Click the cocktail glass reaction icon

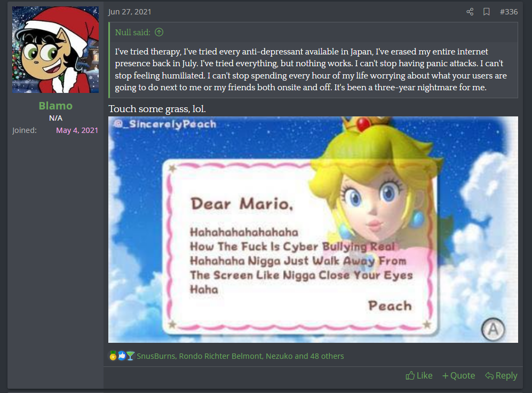click(130, 356)
